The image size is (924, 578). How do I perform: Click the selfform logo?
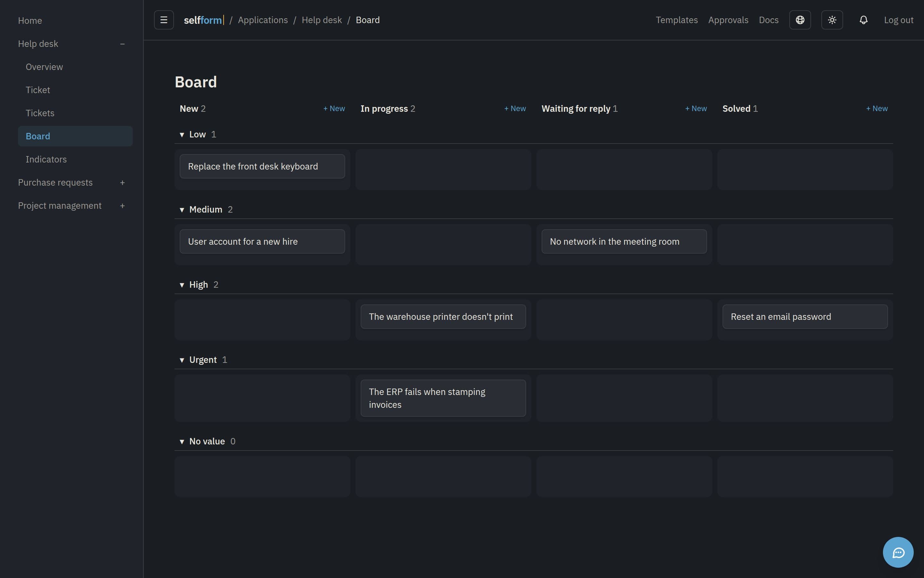point(203,20)
